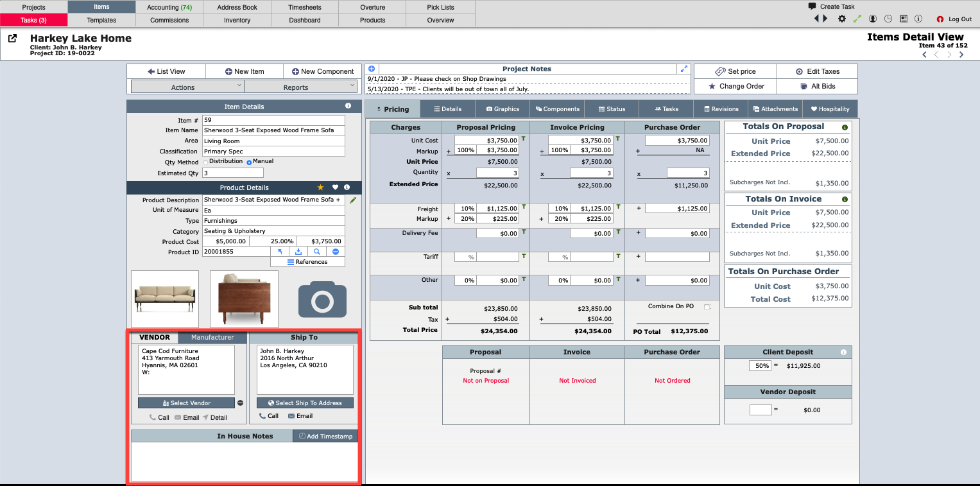Jump to the first item with bold left chevron
980x486 pixels.
pos(925,55)
